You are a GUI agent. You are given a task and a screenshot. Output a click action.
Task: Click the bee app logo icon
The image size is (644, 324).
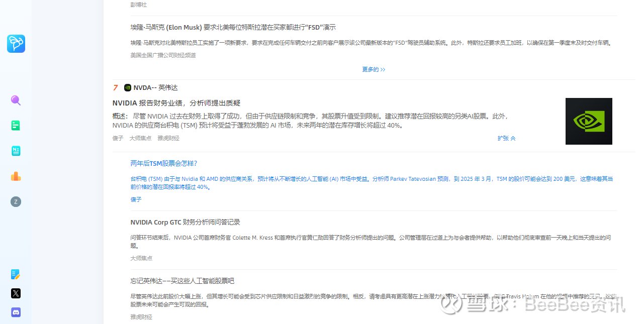(x=16, y=44)
